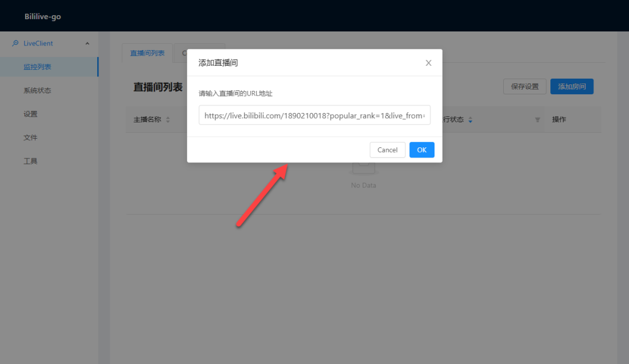Select the partially hidden second tab
The width and height of the screenshot is (629, 364).
tap(181, 53)
